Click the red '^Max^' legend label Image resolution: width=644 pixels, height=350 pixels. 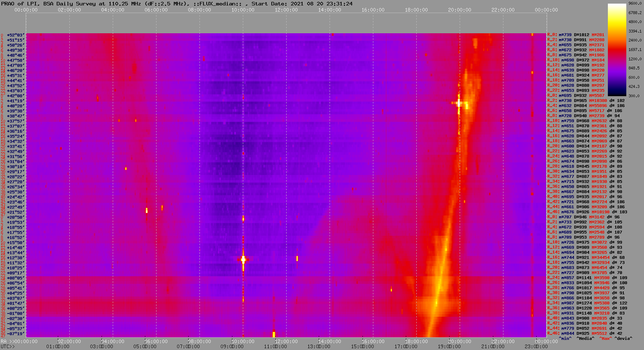[x=605, y=338]
